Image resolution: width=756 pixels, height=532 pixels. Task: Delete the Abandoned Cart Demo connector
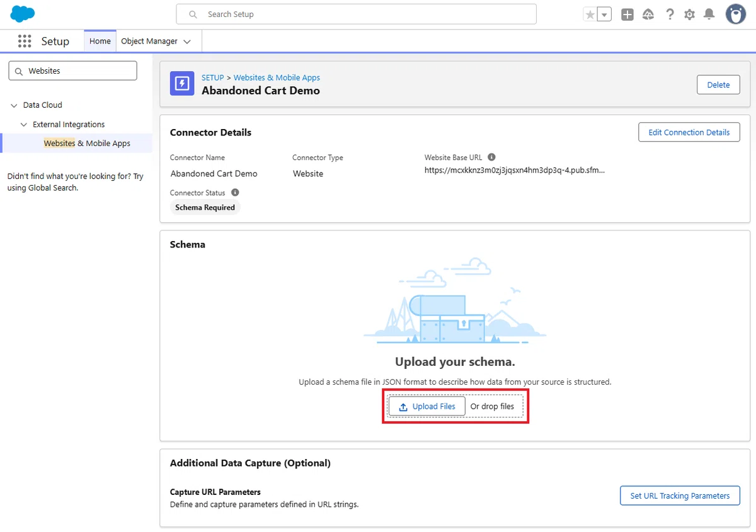718,85
